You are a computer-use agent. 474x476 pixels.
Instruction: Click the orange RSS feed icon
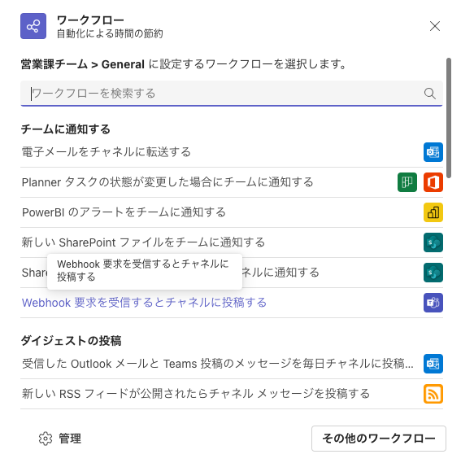coord(433,394)
